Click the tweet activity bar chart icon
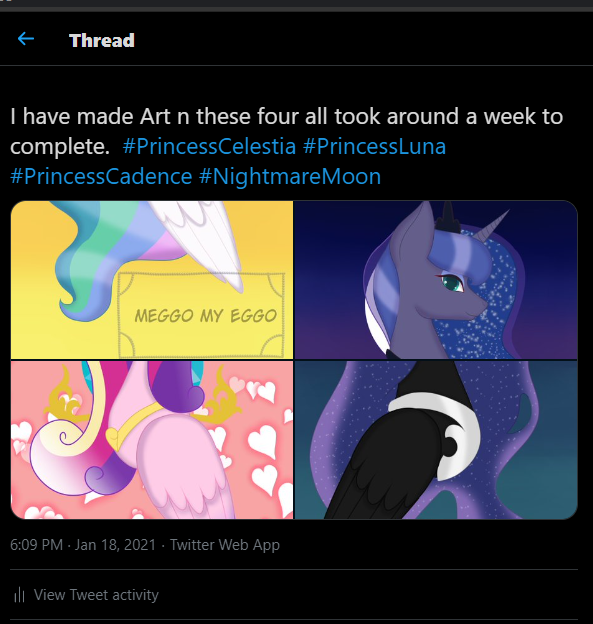 (x=19, y=595)
